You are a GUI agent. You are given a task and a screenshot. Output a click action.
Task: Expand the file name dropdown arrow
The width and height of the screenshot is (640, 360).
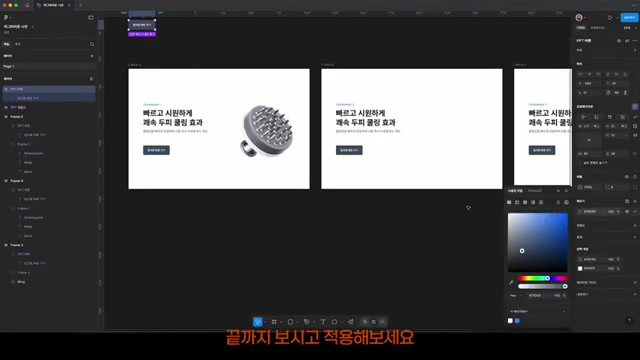click(x=33, y=27)
